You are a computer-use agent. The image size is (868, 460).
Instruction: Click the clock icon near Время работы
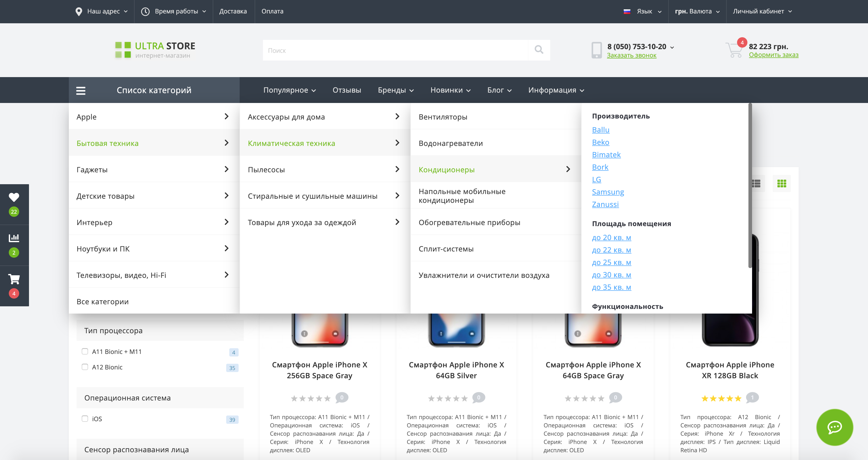145,11
